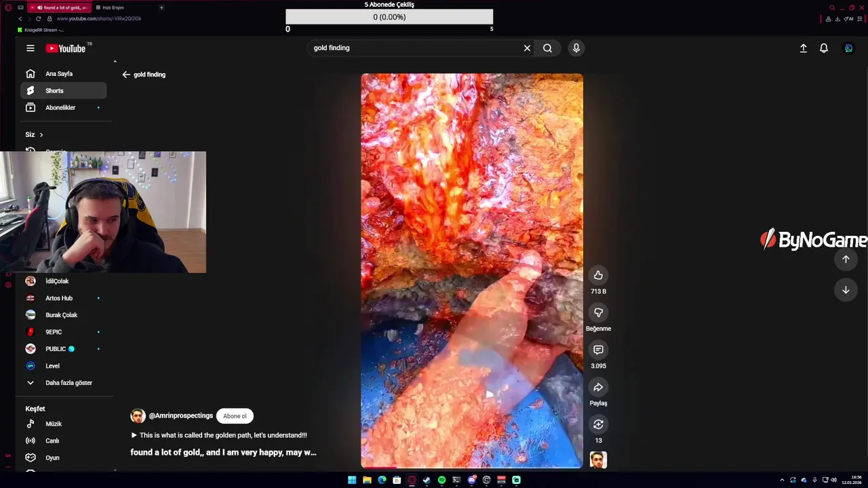Open the Windows Start menu
Image resolution: width=868 pixels, height=488 pixels.
352,480
